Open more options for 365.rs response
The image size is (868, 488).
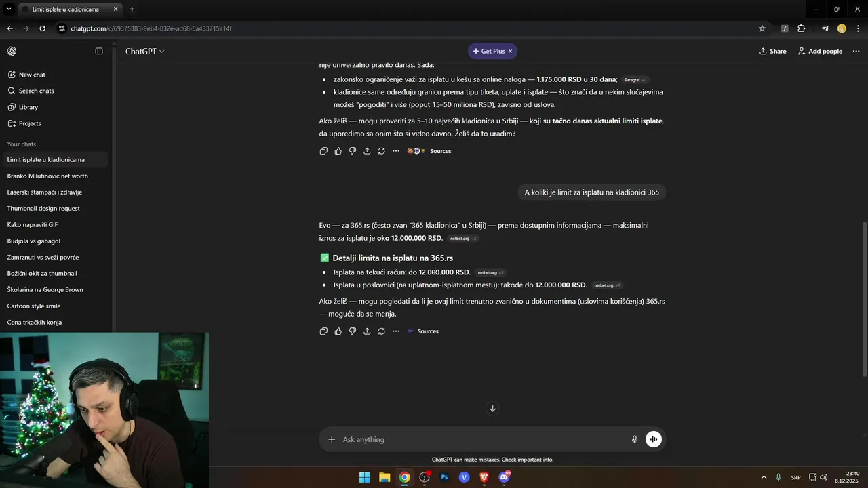pos(396,331)
